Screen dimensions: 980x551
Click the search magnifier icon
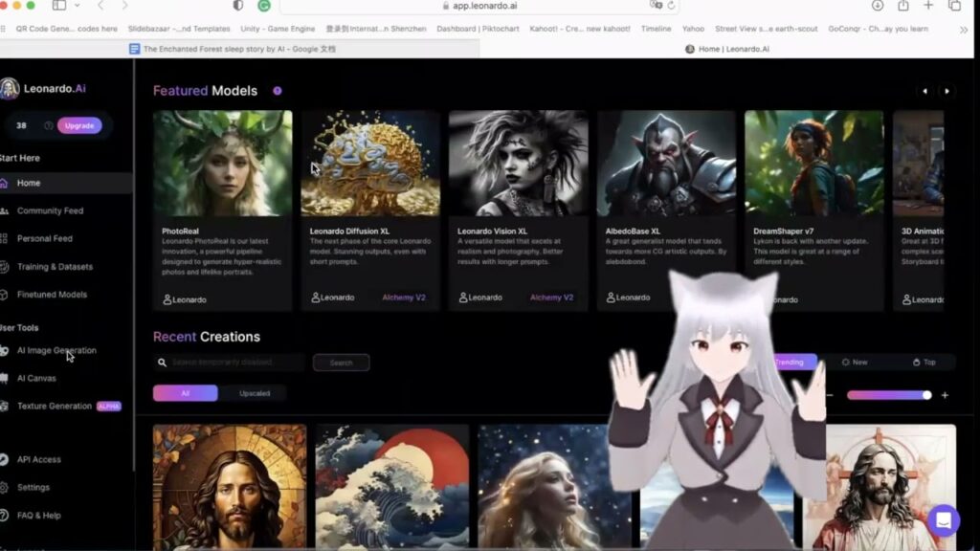click(x=162, y=363)
